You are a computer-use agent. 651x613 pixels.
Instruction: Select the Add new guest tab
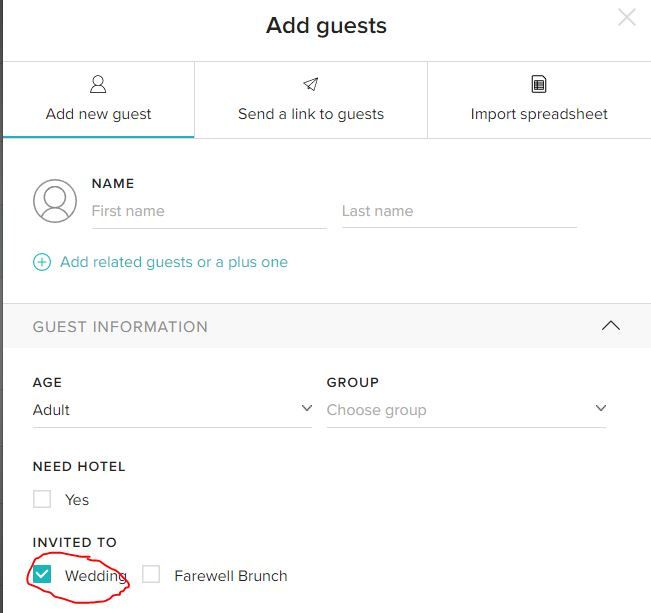click(x=98, y=114)
